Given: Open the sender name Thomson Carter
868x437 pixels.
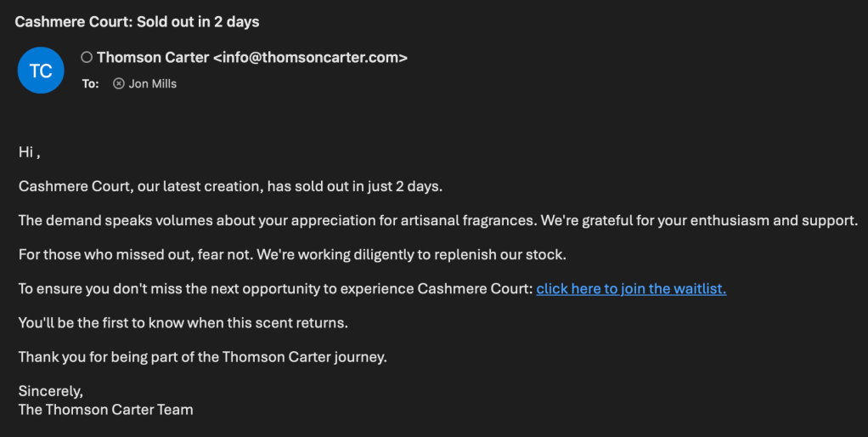Looking at the screenshot, I should [x=153, y=58].
